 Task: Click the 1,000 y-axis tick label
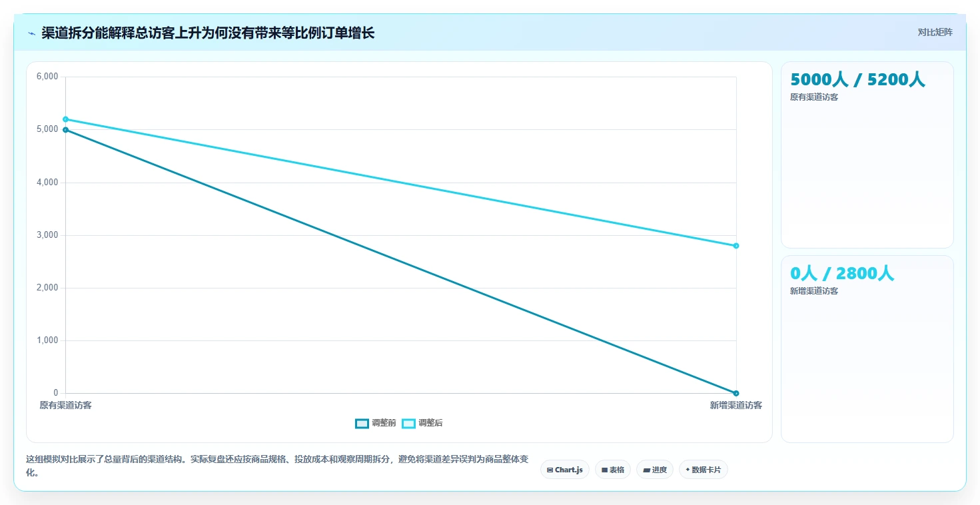click(x=47, y=340)
